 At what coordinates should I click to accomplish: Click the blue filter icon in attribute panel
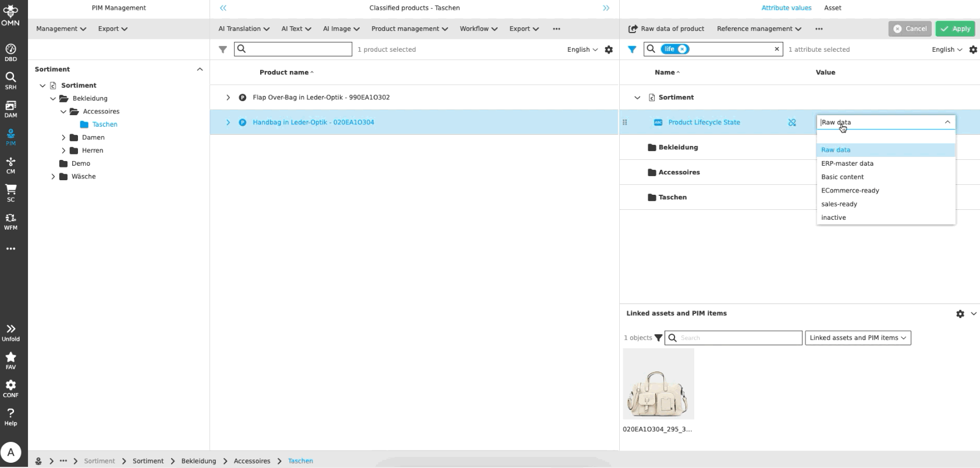click(x=632, y=49)
